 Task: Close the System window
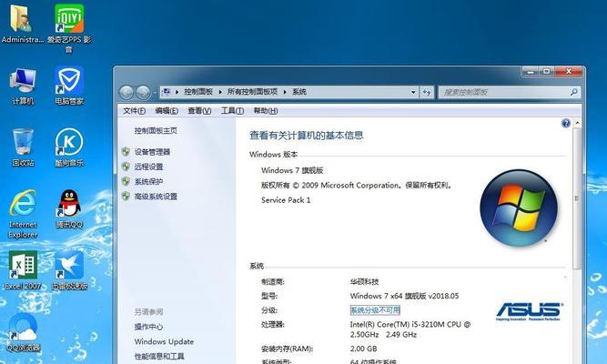click(568, 72)
